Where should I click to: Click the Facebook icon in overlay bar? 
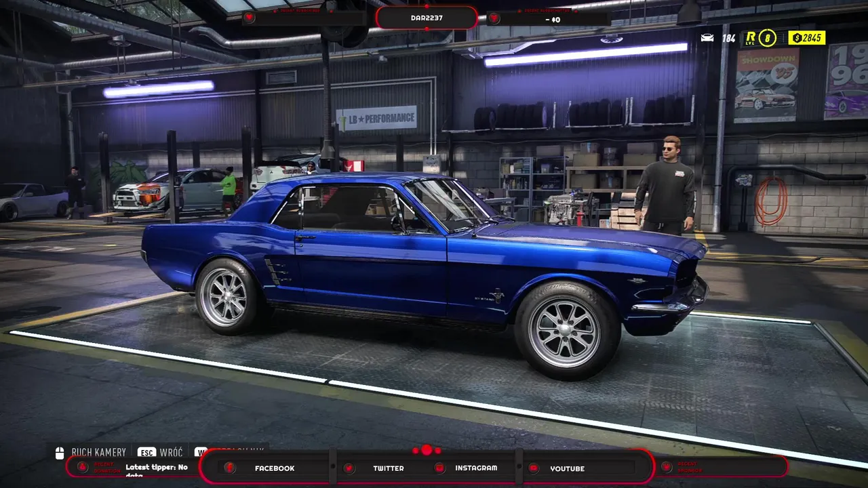230,468
